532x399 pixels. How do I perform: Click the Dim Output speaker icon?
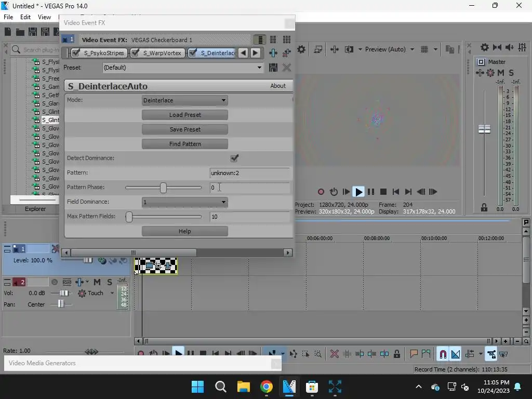click(510, 47)
